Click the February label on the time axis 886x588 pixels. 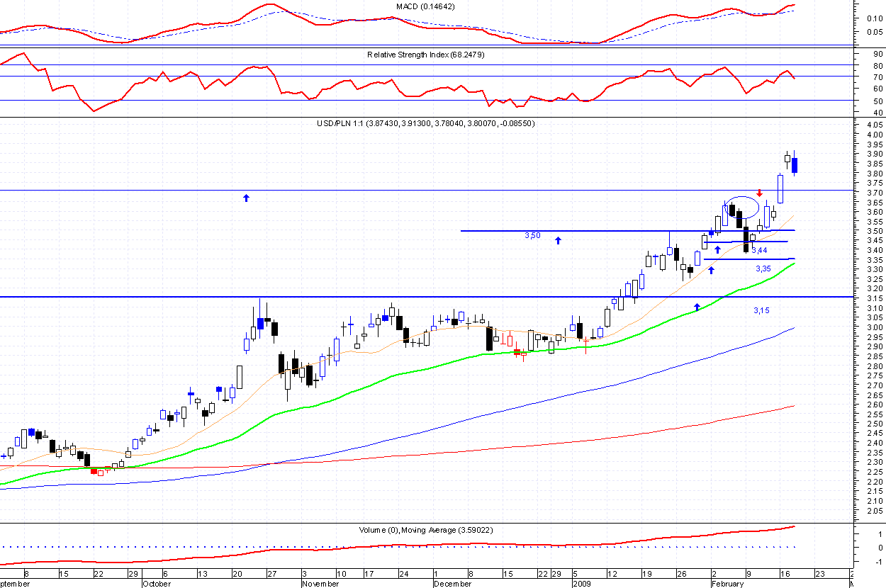pos(728,584)
